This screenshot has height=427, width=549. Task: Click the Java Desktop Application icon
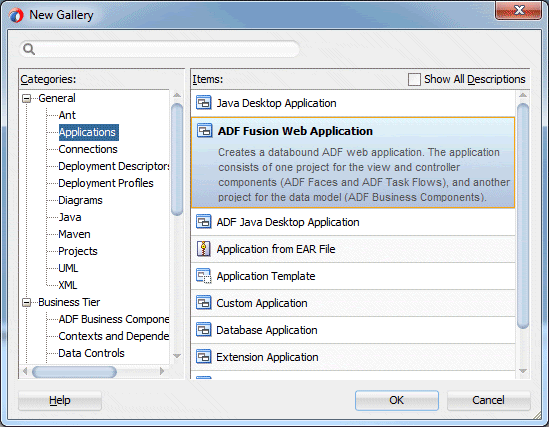pyautogui.click(x=203, y=103)
